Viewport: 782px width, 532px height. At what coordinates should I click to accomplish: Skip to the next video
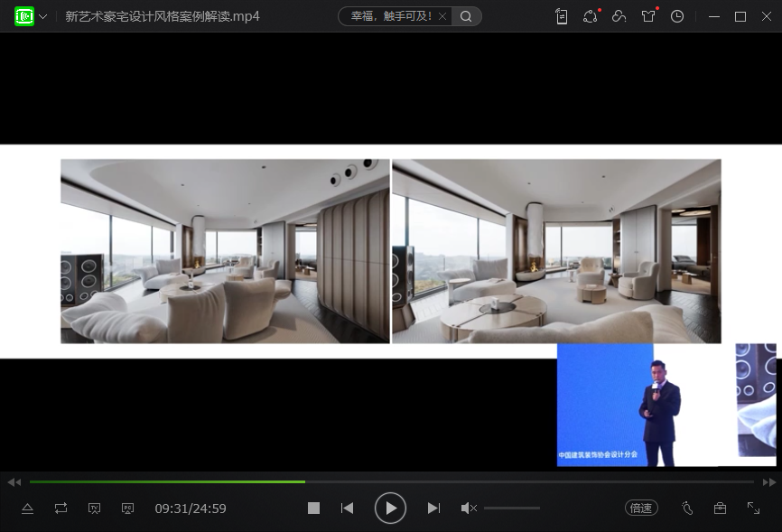tap(433, 508)
